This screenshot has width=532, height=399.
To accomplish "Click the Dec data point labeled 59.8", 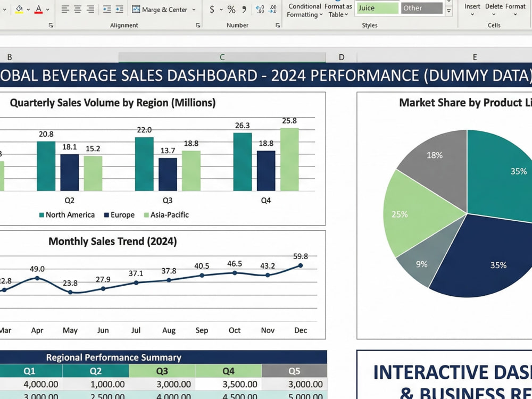I will point(300,265).
